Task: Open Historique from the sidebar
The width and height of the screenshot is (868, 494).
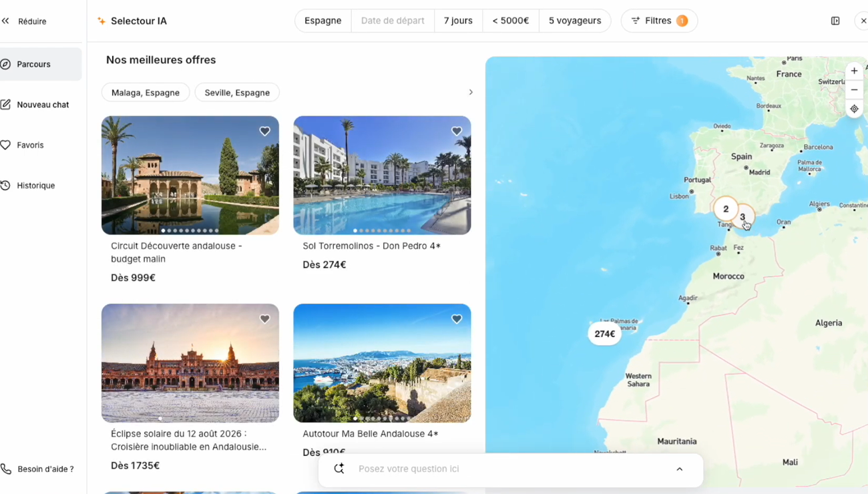Action: click(35, 186)
